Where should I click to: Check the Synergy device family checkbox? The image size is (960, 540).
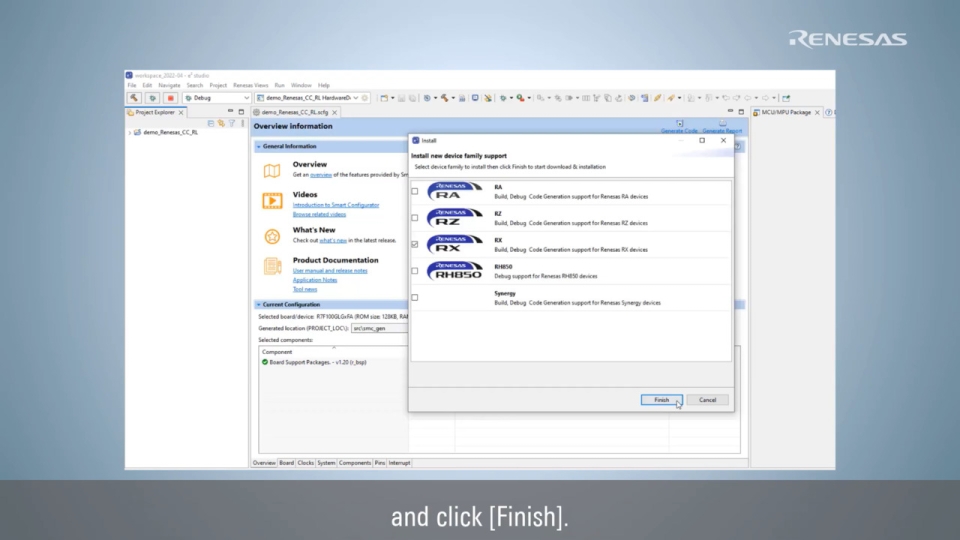(415, 298)
